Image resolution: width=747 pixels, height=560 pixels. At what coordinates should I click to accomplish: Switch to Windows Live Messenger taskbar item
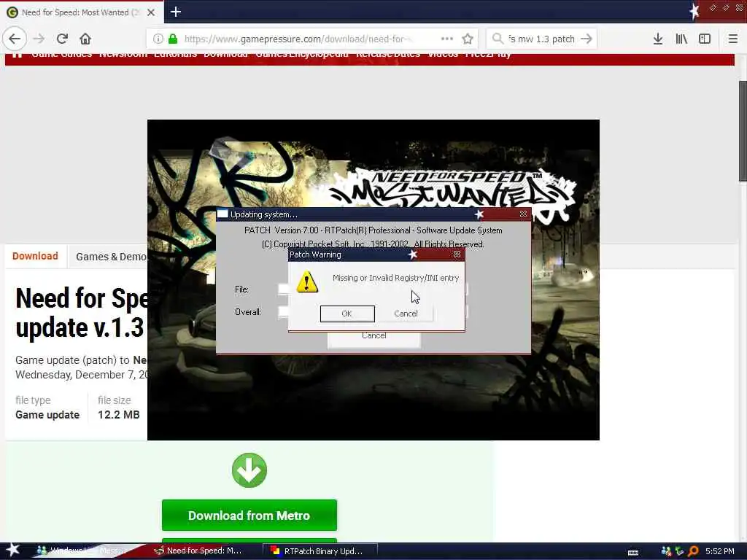tap(82, 551)
